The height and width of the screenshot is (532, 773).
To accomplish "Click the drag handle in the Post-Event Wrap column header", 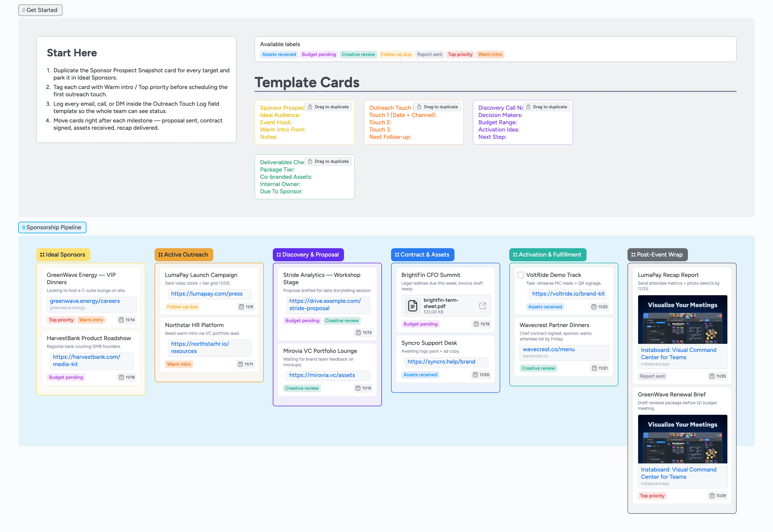I will pyautogui.click(x=633, y=254).
